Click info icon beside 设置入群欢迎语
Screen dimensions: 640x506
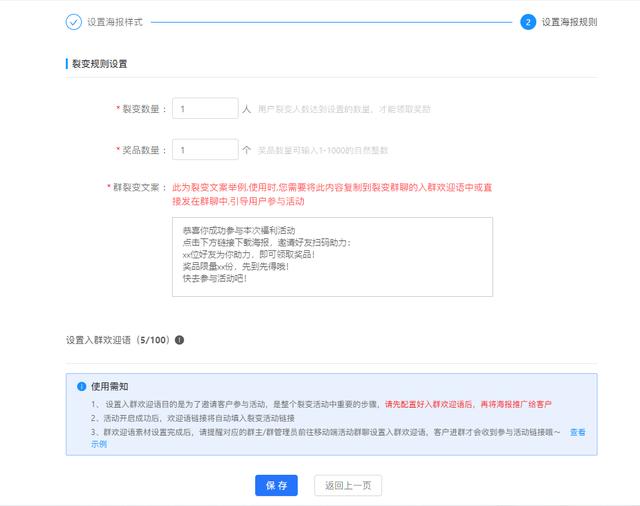pyautogui.click(x=180, y=340)
